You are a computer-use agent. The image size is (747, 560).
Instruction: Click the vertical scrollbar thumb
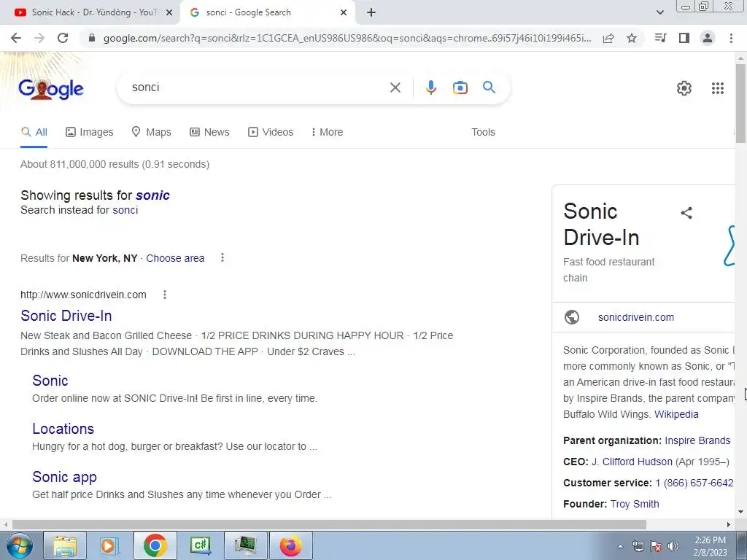click(x=740, y=103)
